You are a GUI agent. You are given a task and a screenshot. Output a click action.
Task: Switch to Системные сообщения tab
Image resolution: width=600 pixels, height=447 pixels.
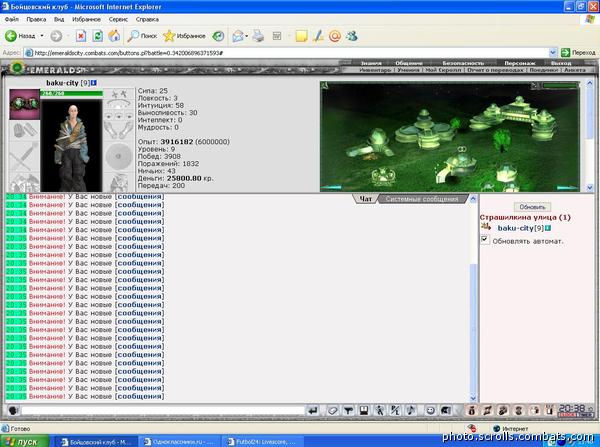pyautogui.click(x=422, y=199)
